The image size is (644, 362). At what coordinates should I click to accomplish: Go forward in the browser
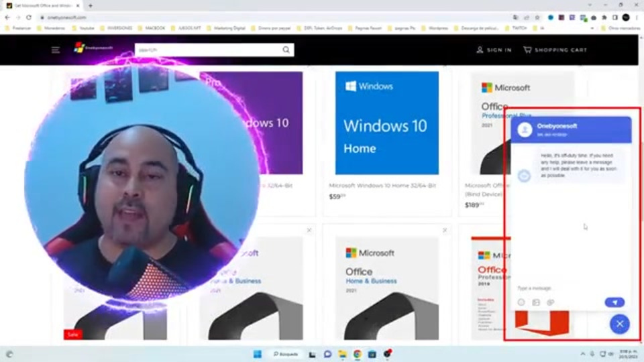point(18,17)
